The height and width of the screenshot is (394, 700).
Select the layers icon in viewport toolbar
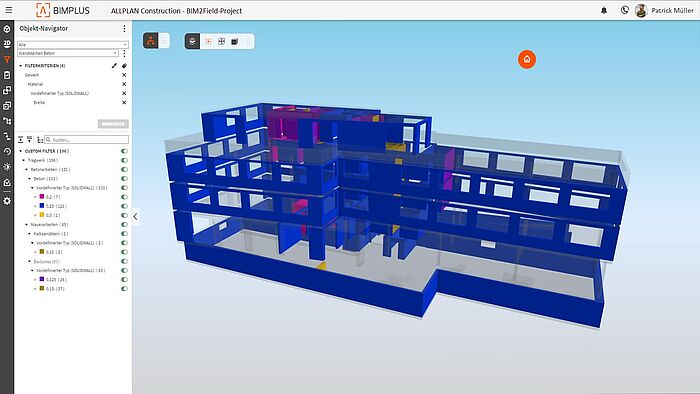tap(192, 41)
